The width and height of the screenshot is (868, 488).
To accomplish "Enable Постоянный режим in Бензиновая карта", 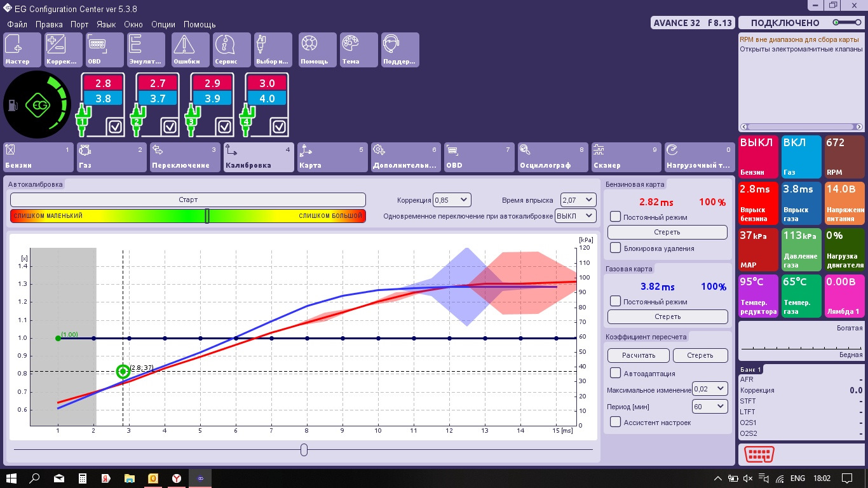I will [x=615, y=217].
